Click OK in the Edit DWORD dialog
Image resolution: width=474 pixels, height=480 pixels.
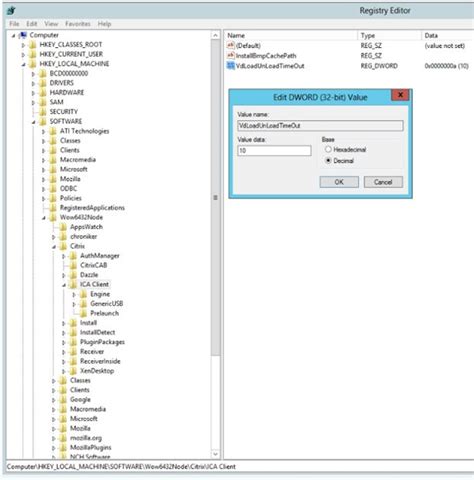tap(339, 182)
